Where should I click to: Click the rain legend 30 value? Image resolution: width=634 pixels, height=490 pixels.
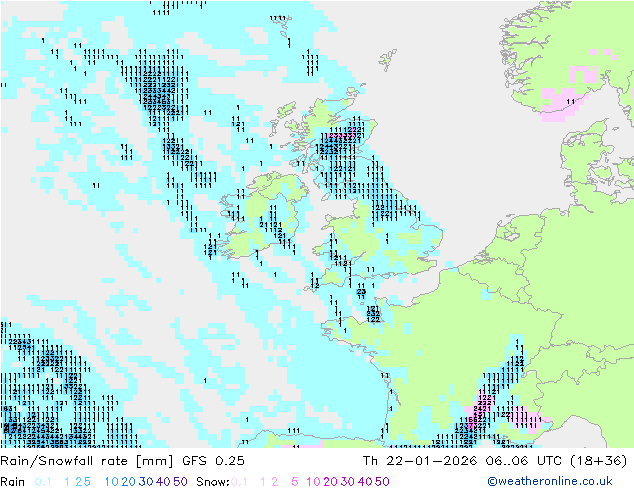click(x=146, y=482)
